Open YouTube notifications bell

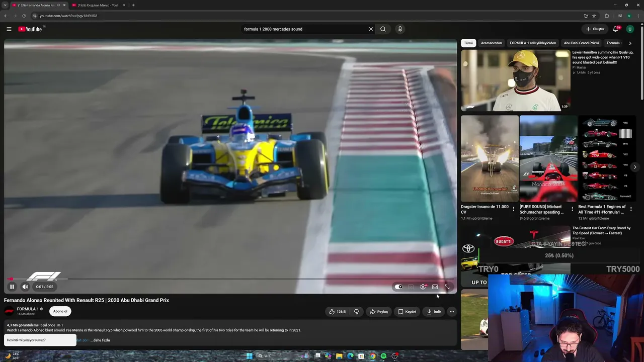click(x=616, y=29)
